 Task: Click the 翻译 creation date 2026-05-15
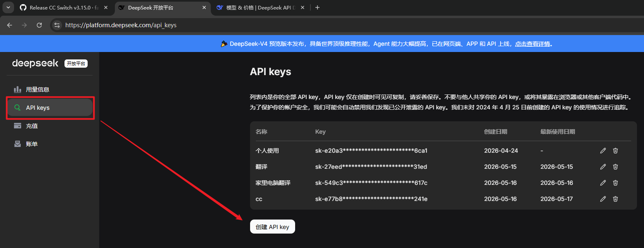point(501,167)
